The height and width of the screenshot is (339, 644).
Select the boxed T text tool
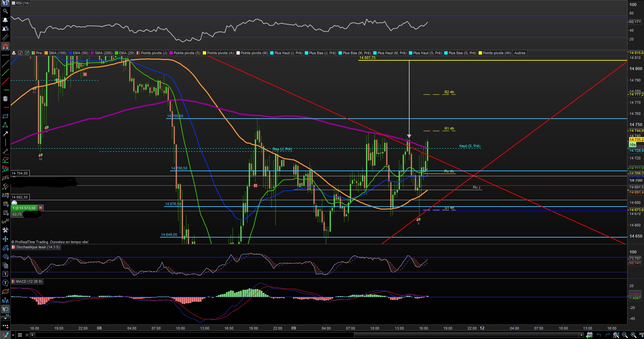click(x=5, y=274)
